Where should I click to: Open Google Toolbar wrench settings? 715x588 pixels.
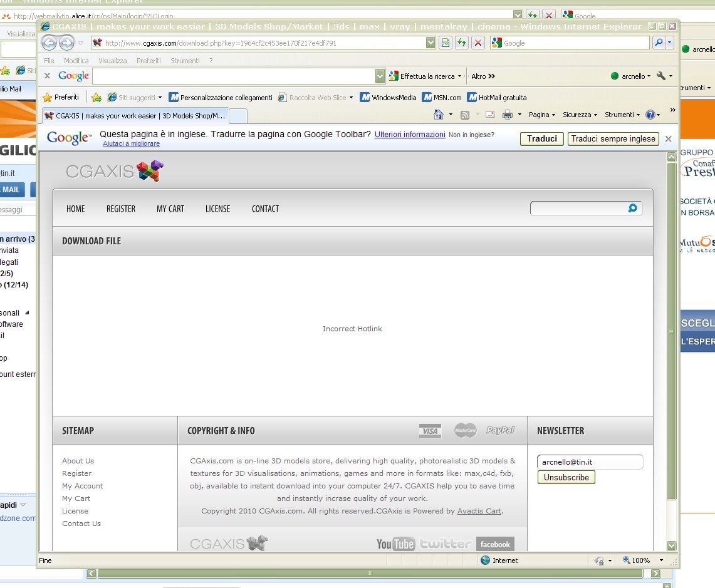pyautogui.click(x=660, y=76)
